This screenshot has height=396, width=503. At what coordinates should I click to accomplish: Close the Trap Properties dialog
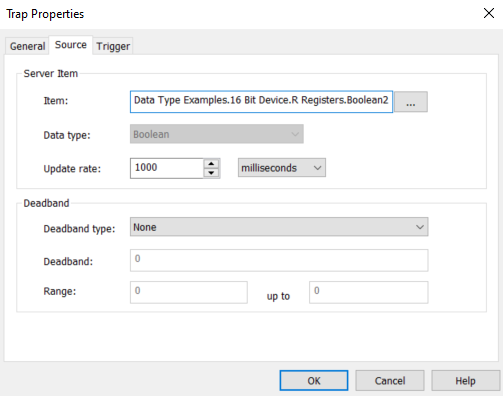(489, 13)
